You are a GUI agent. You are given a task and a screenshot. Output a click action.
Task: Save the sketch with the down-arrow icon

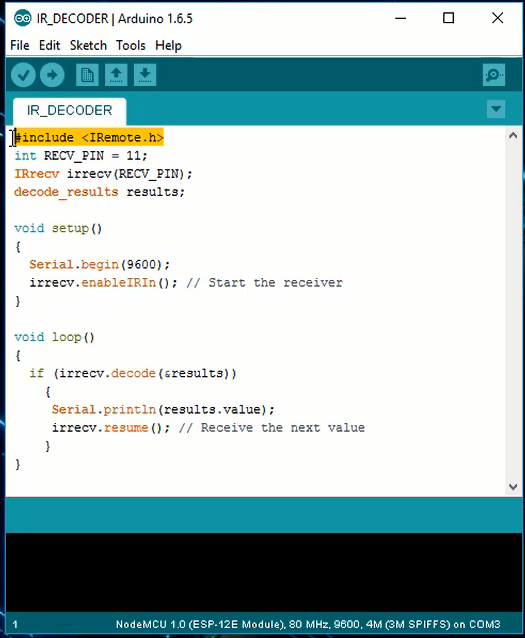tap(145, 75)
